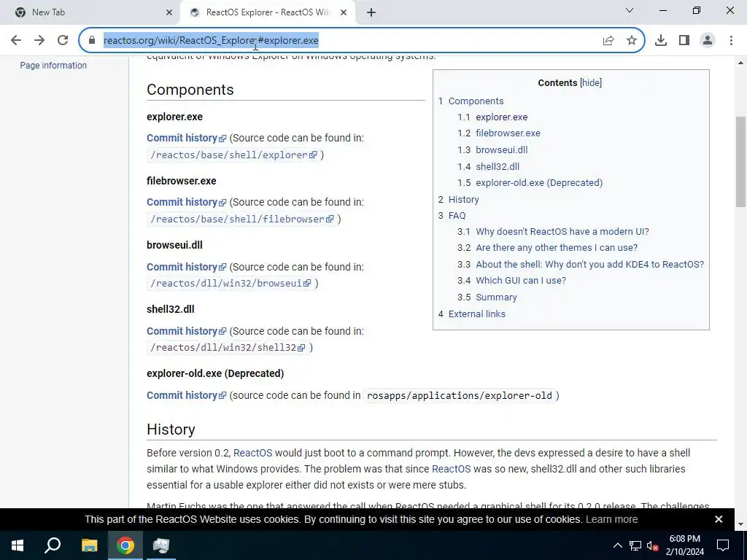The image size is (747, 560).
Task: Open /reactos/base/shell/filebrowser source link
Action: pyautogui.click(x=242, y=219)
